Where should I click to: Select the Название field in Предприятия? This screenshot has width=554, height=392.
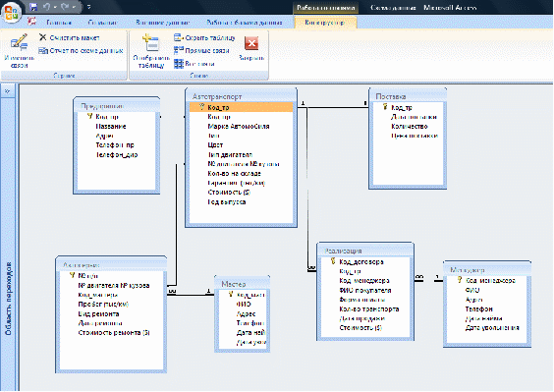click(111, 126)
